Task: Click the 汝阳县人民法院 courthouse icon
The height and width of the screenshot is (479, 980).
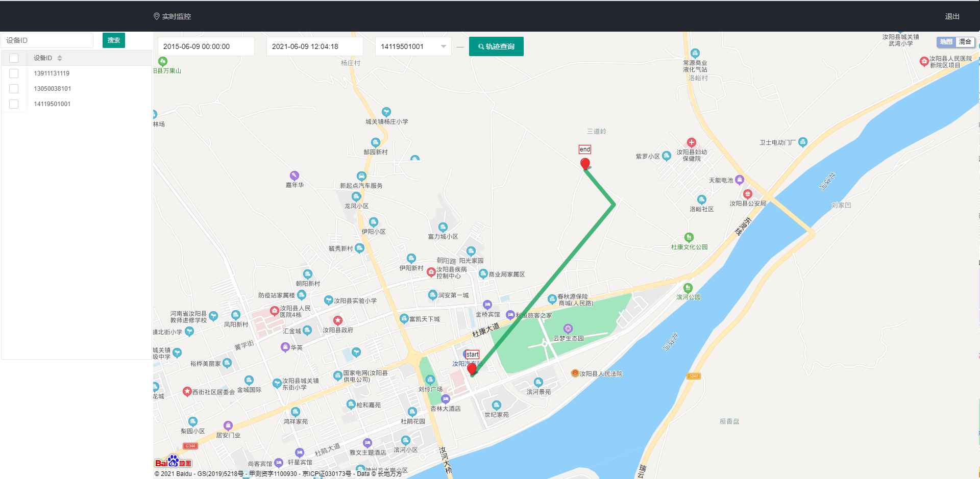Action: pos(575,373)
